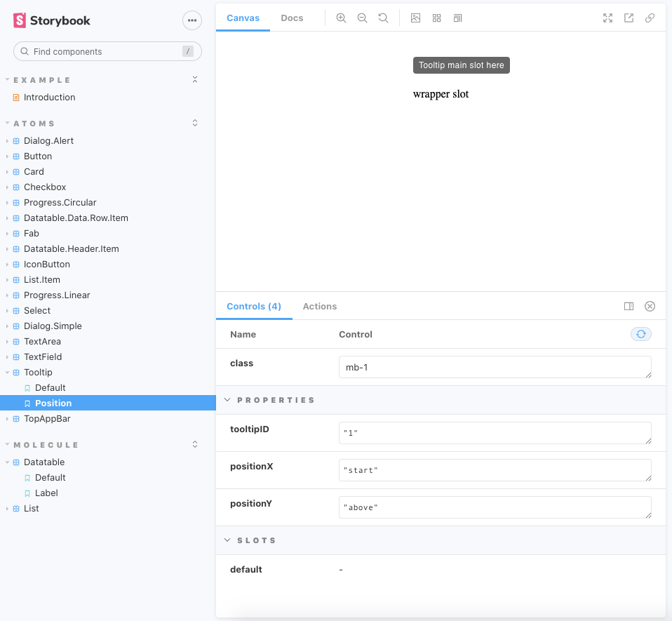
Task: Reset the controls to defaults
Action: pyautogui.click(x=640, y=334)
